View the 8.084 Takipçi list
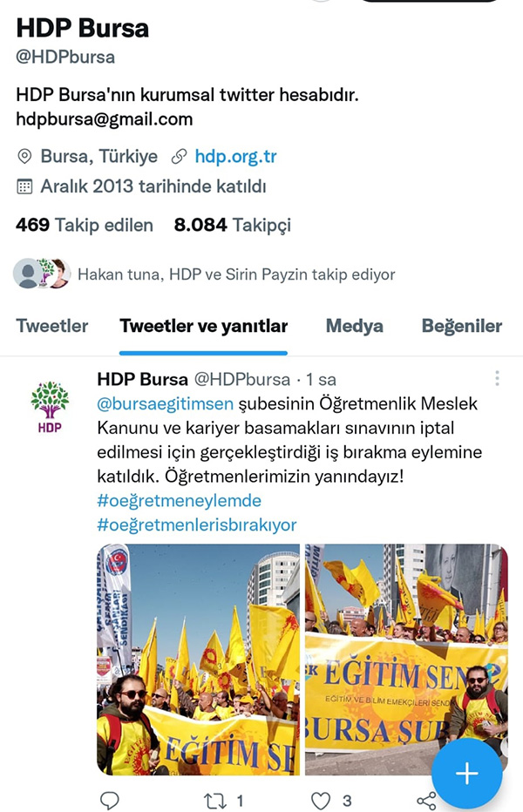This screenshot has height=812, width=523. click(x=232, y=225)
